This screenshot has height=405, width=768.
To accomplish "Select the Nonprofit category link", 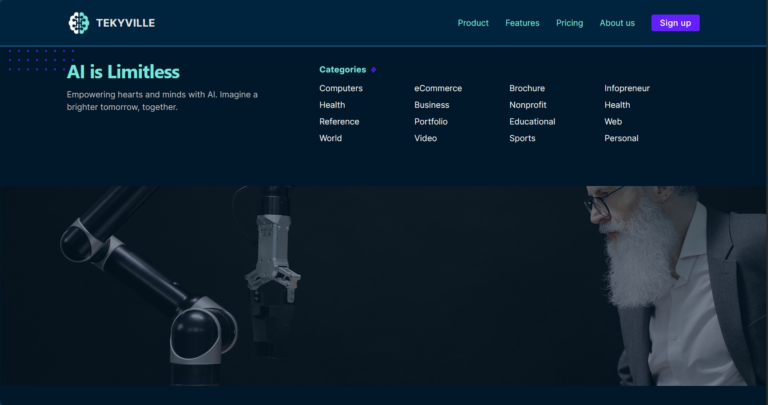I will (528, 105).
